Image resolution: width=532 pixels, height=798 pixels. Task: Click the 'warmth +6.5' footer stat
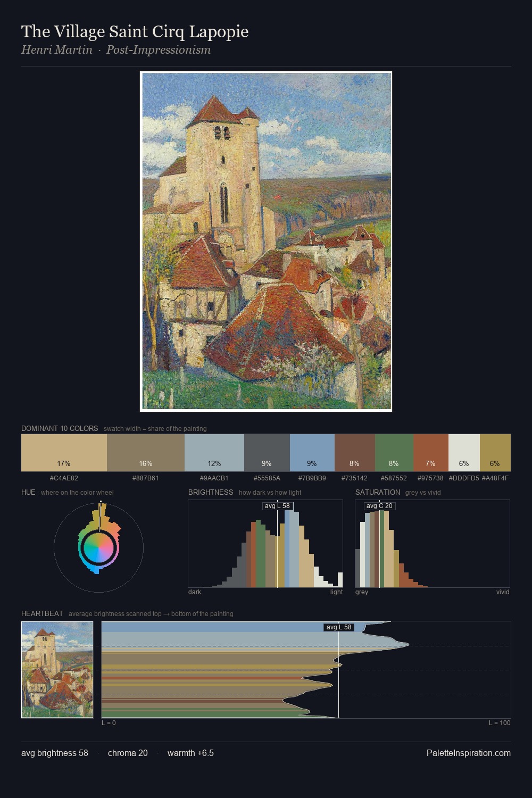pyautogui.click(x=190, y=753)
